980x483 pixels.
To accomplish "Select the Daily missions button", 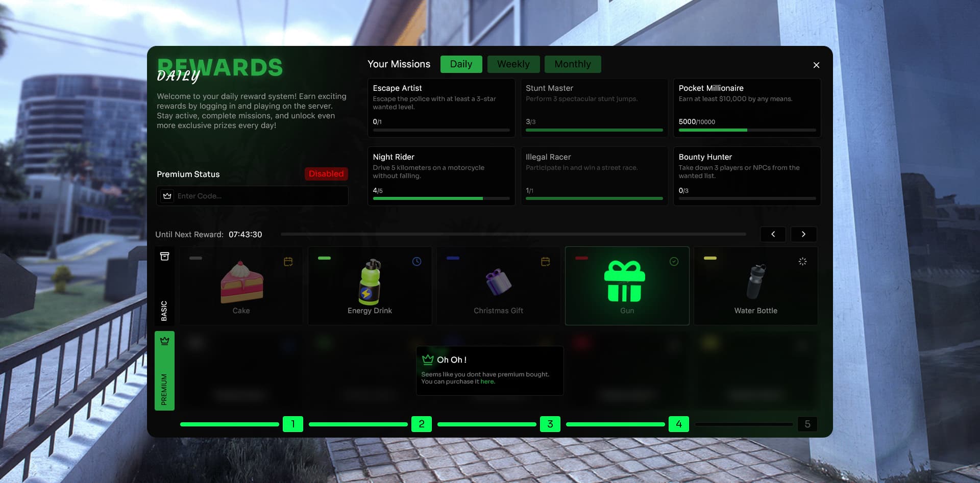I will 461,64.
